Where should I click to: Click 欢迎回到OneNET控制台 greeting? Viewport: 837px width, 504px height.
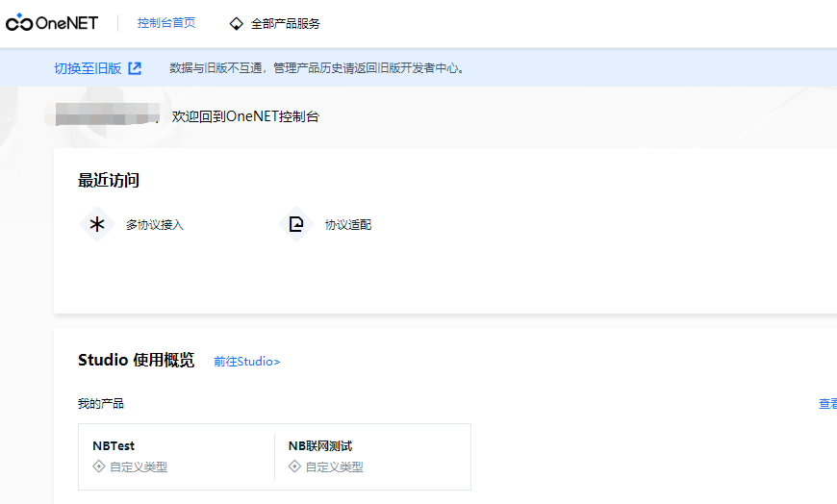(245, 116)
